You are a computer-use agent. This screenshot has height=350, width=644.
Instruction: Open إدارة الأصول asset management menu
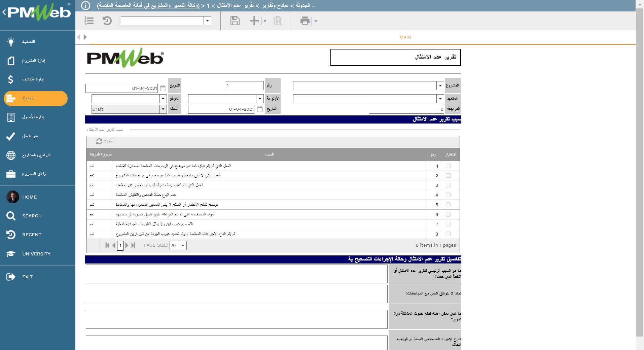point(33,117)
